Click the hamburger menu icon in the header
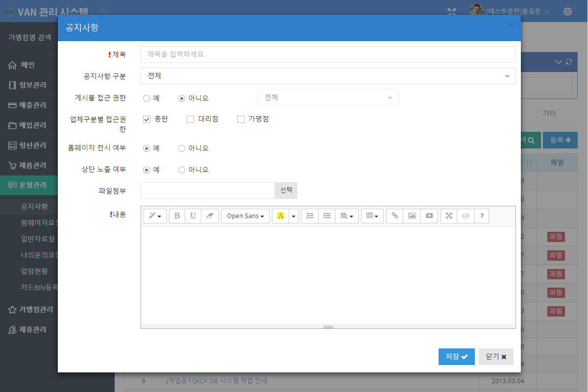 (x=104, y=11)
